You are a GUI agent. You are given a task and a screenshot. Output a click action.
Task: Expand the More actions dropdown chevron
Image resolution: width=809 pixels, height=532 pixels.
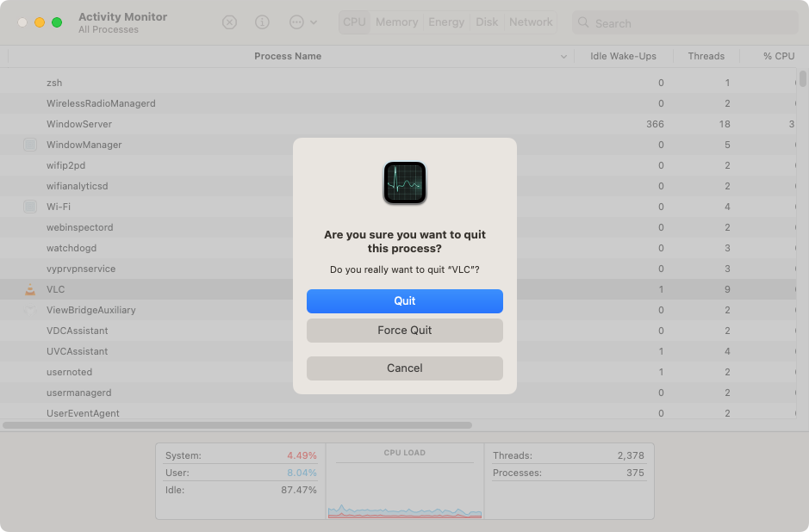(x=314, y=22)
